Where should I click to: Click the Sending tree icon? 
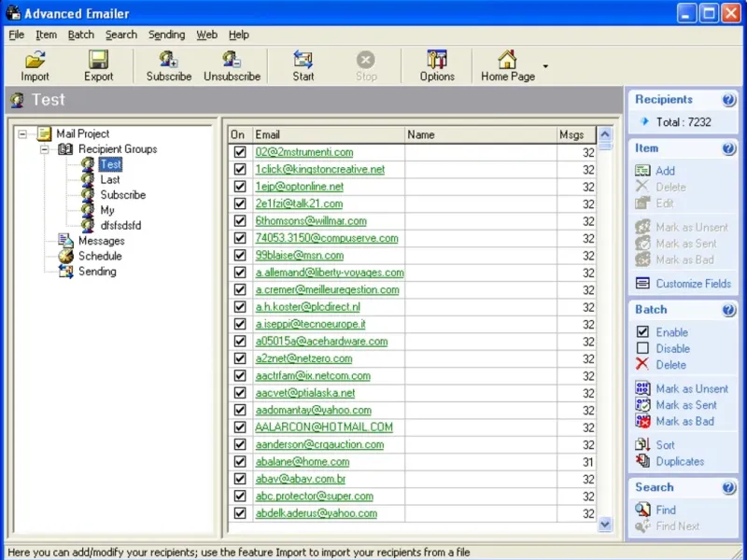[65, 272]
